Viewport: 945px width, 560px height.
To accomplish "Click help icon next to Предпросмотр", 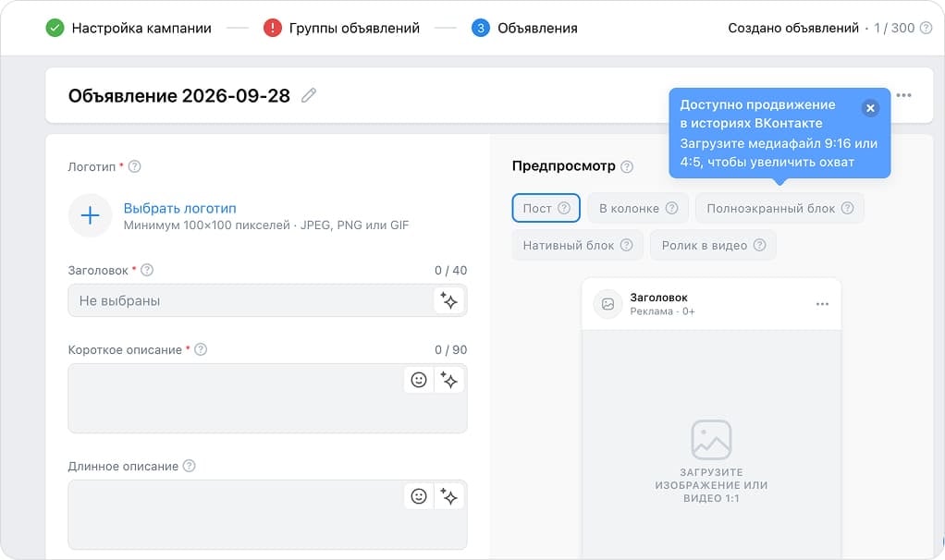I will tap(627, 166).
